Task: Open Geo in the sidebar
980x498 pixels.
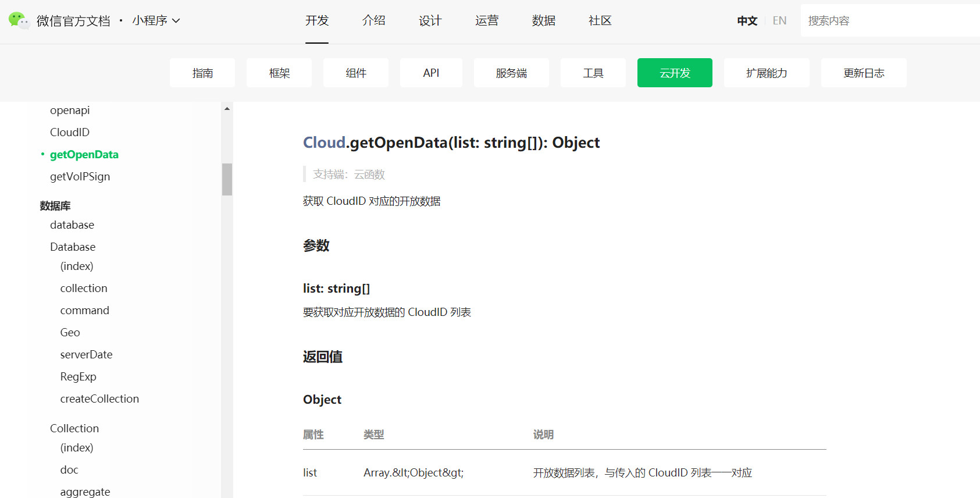Action: 70,332
